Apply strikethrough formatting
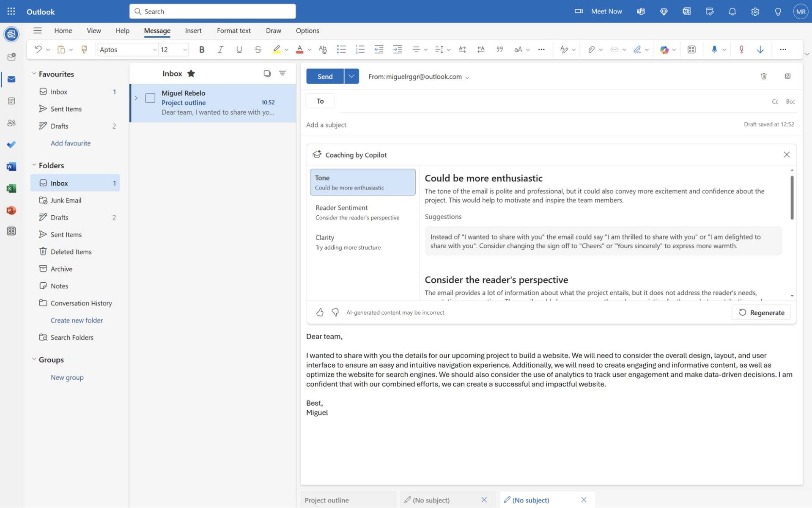 258,49
